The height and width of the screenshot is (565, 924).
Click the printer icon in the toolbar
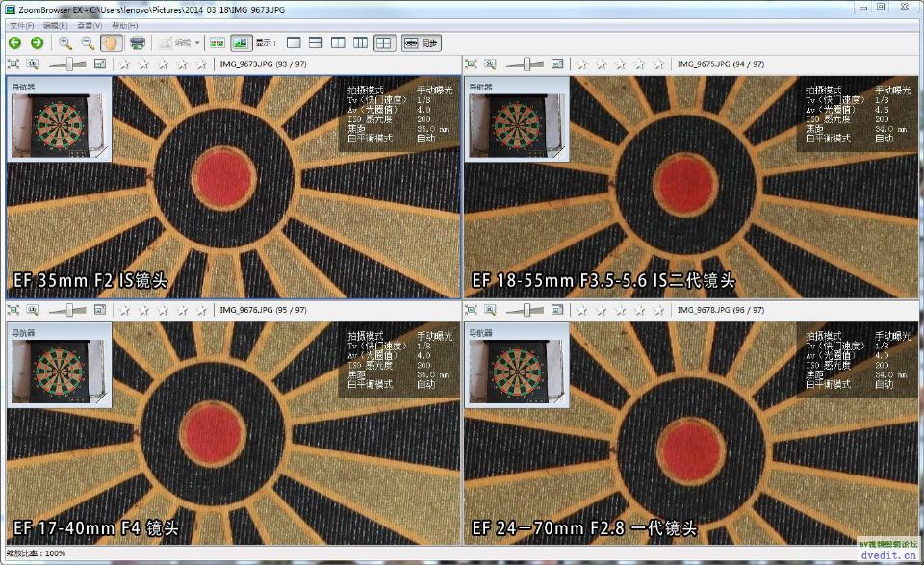coord(138,42)
